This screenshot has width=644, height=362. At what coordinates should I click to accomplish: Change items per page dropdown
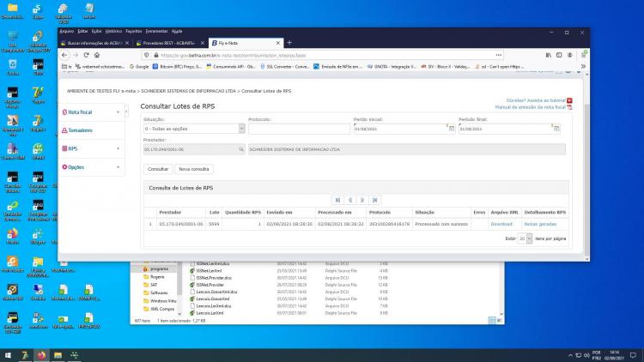coord(525,238)
